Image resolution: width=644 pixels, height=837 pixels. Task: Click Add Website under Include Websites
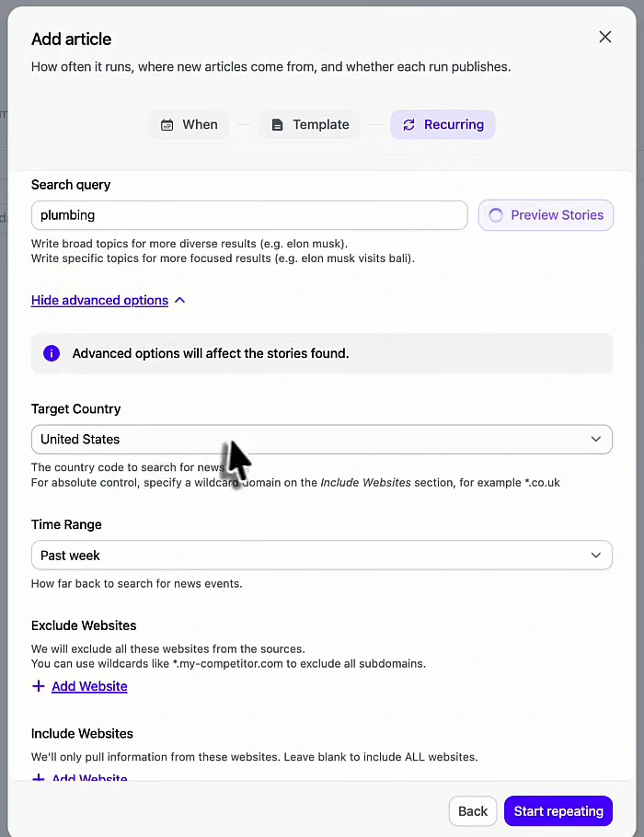90,776
